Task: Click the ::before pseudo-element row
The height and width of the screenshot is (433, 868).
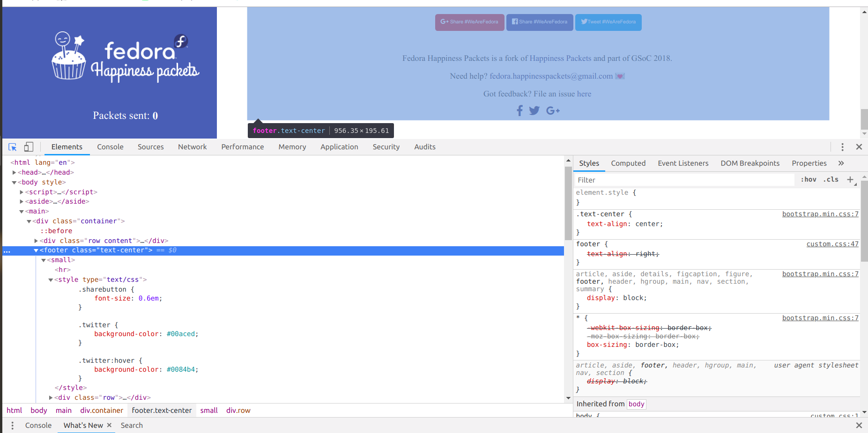Action: point(56,231)
